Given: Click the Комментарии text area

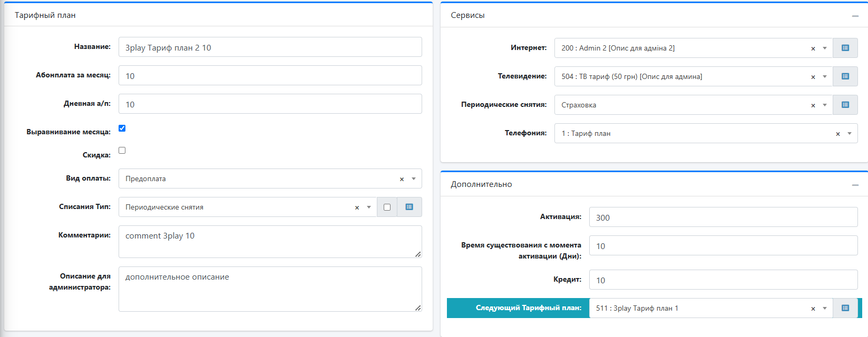Looking at the screenshot, I should (x=270, y=242).
